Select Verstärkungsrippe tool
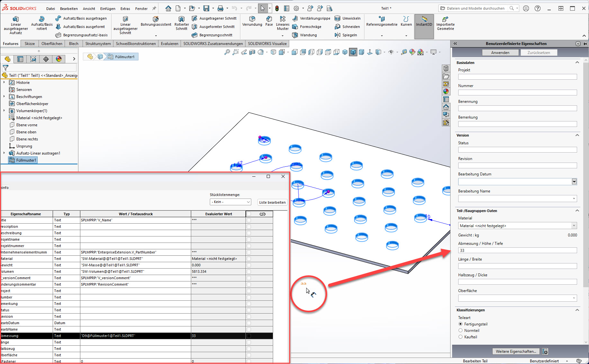Image resolution: width=589 pixels, height=364 pixels. coord(311,18)
